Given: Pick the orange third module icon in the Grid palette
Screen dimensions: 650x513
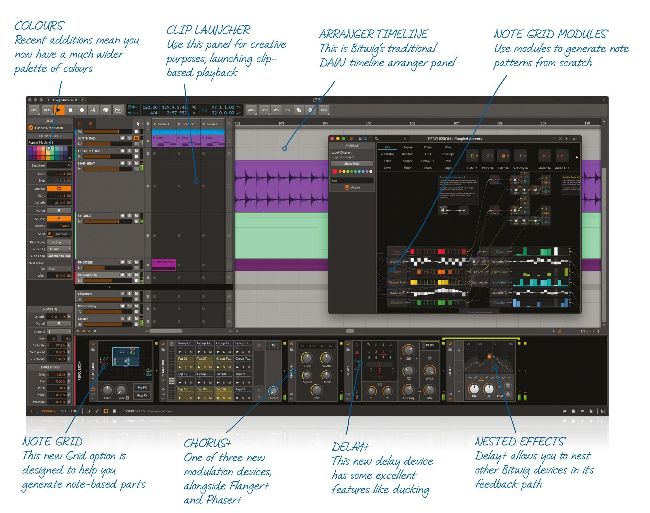Looking at the screenshot, I should coord(503,156).
